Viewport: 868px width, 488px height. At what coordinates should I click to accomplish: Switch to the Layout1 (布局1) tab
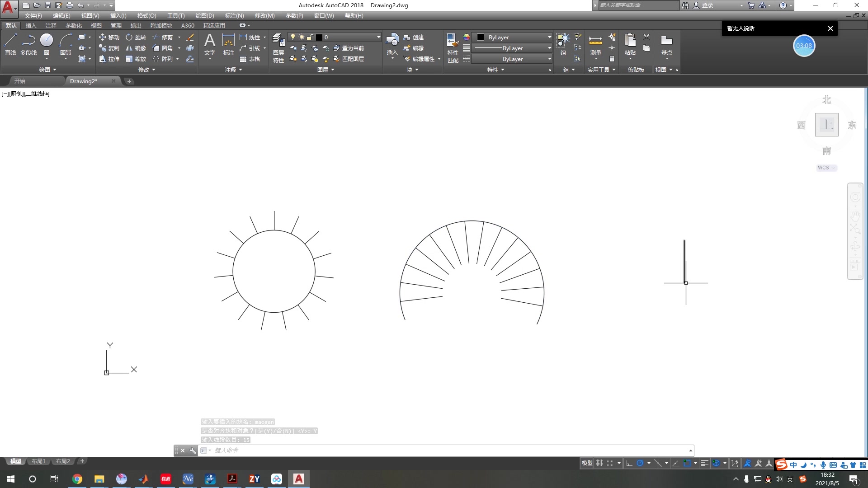click(38, 461)
